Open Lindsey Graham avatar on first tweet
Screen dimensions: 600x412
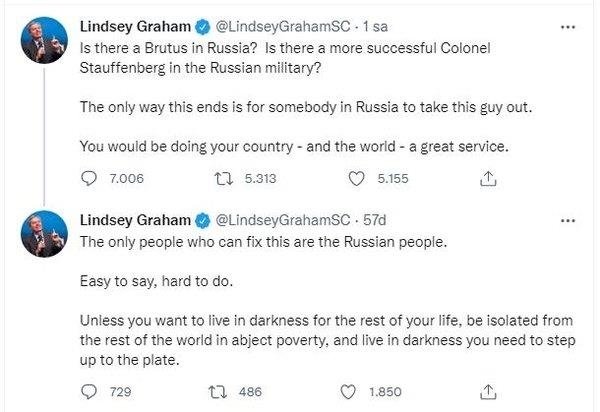tap(44, 40)
